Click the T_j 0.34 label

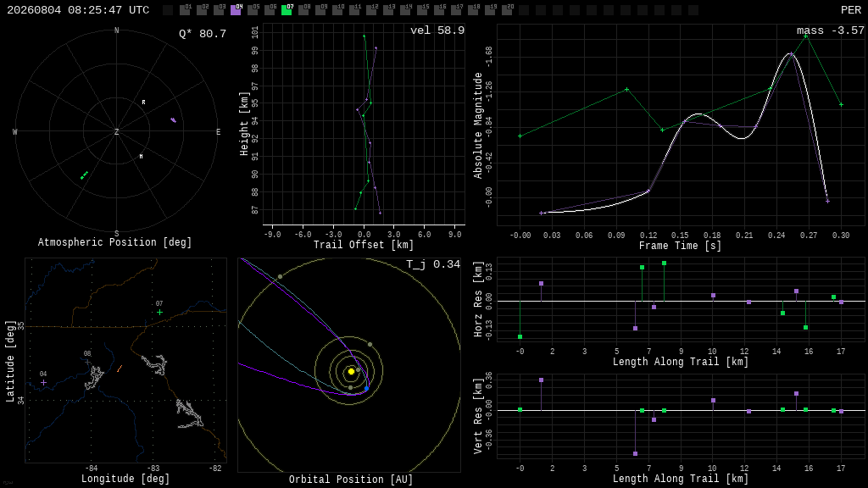pos(433,264)
